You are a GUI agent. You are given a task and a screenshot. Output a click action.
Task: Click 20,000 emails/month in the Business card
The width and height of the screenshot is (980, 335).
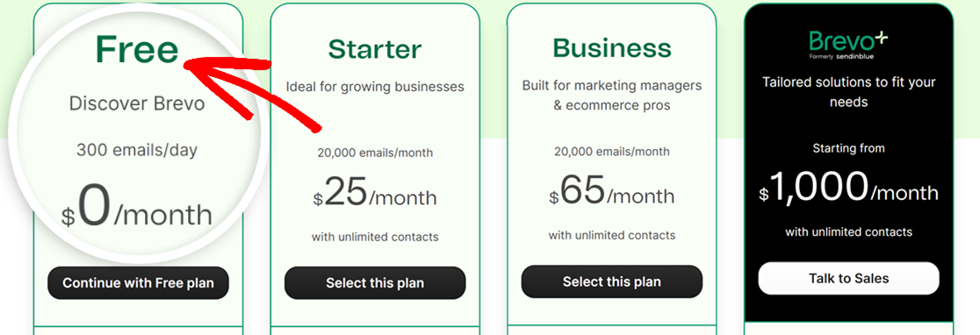tap(612, 152)
